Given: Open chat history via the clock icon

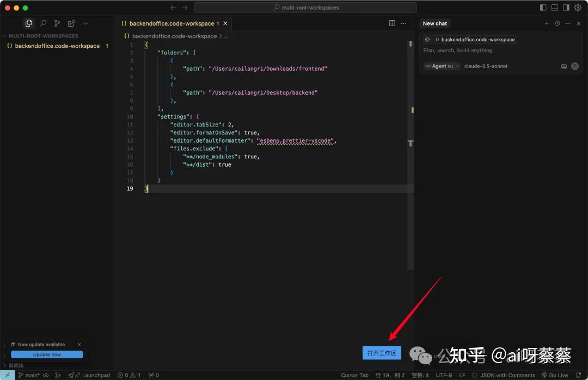Looking at the screenshot, I should (x=556, y=23).
